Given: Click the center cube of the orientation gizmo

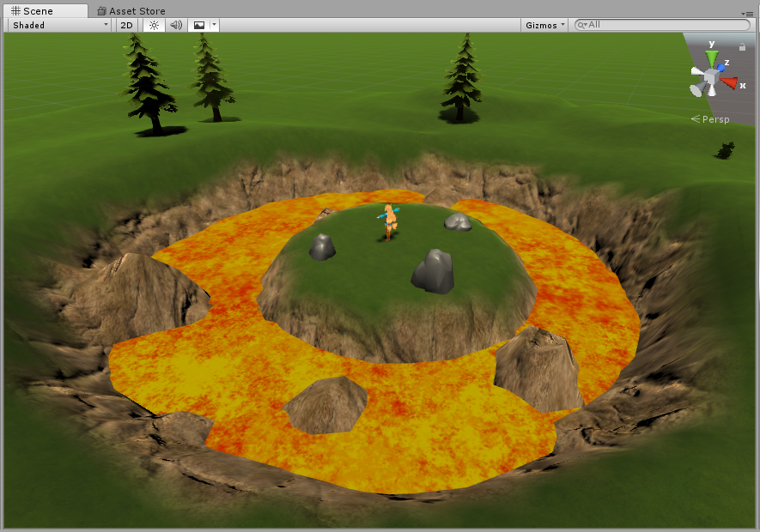Looking at the screenshot, I should pos(710,81).
